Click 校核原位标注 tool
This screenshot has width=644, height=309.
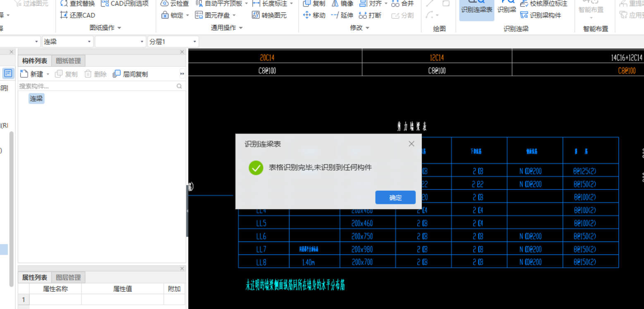coord(543,4)
